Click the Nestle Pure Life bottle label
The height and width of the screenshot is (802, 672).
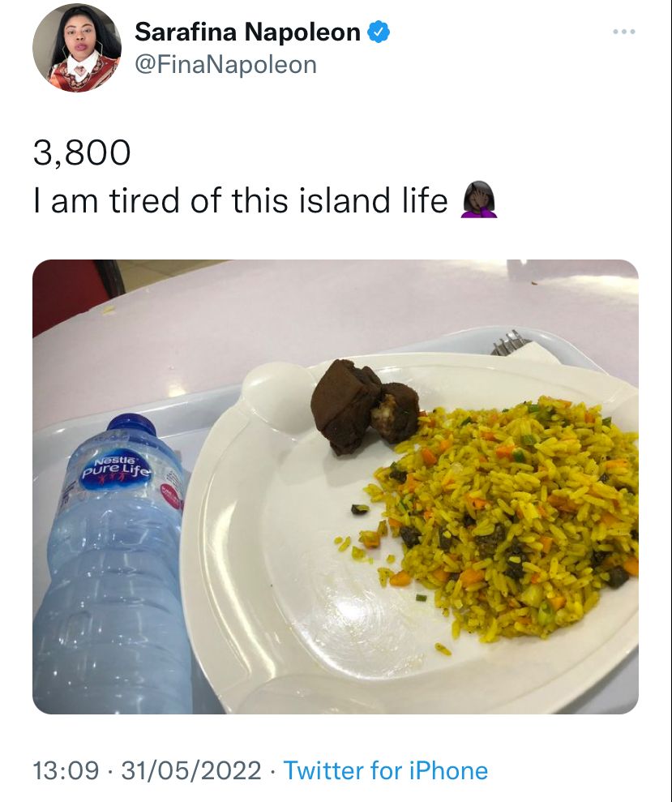pyautogui.click(x=117, y=469)
